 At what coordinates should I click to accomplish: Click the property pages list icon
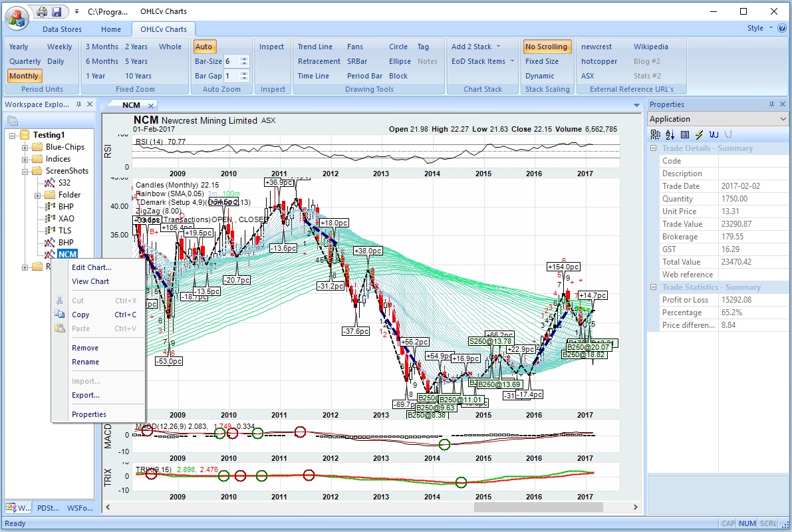(x=684, y=134)
